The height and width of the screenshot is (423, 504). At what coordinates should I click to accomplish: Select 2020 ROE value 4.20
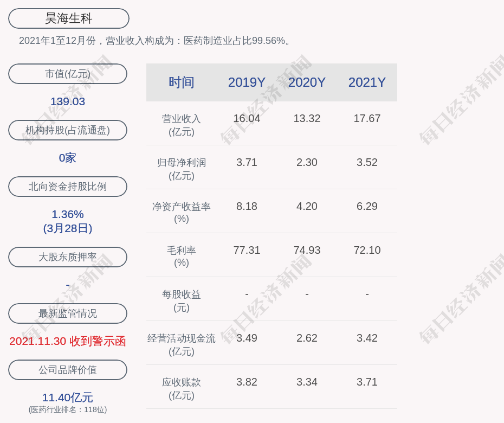click(x=307, y=206)
